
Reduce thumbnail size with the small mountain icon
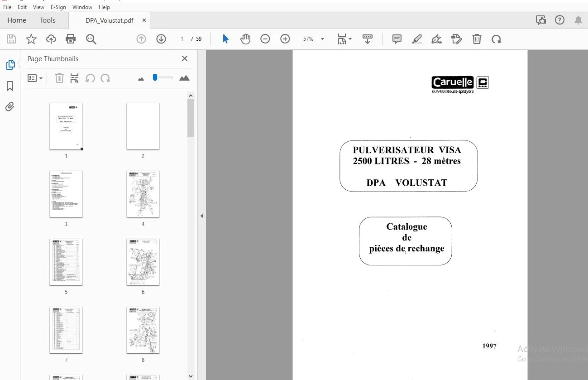(141, 79)
